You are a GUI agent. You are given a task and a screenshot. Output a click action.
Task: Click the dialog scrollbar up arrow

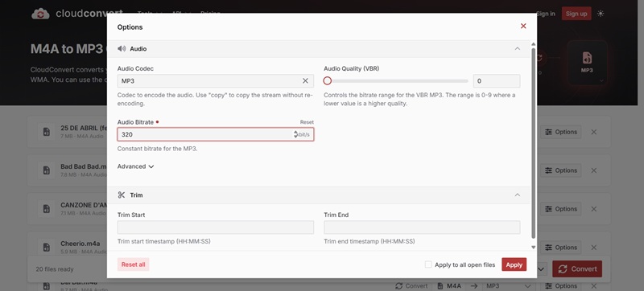(x=534, y=44)
